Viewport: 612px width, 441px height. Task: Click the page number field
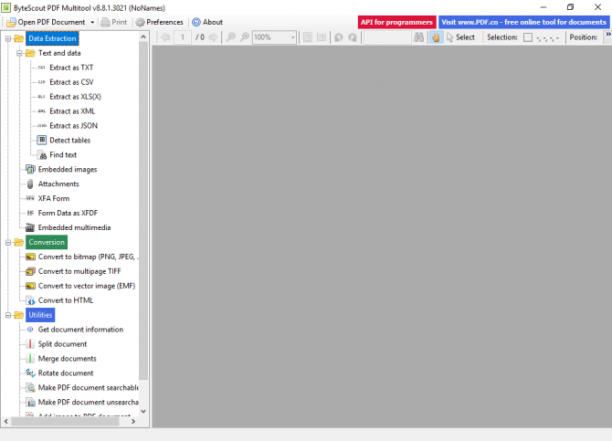[x=183, y=37]
